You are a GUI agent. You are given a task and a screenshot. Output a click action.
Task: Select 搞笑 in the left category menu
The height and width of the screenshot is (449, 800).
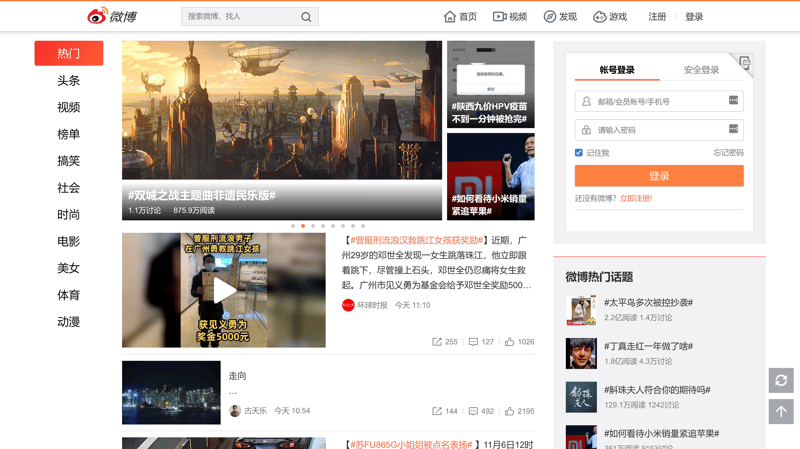[x=68, y=161]
